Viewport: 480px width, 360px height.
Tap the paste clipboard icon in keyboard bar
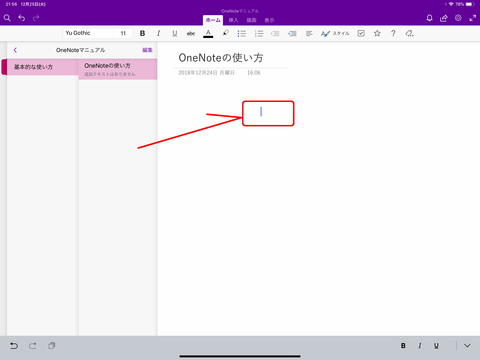(x=51, y=346)
